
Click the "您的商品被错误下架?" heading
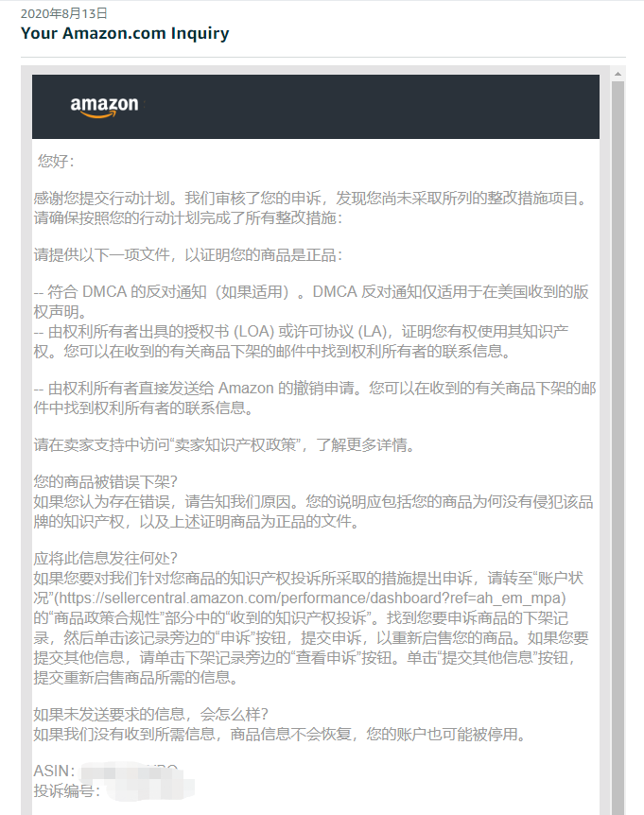[106, 481]
